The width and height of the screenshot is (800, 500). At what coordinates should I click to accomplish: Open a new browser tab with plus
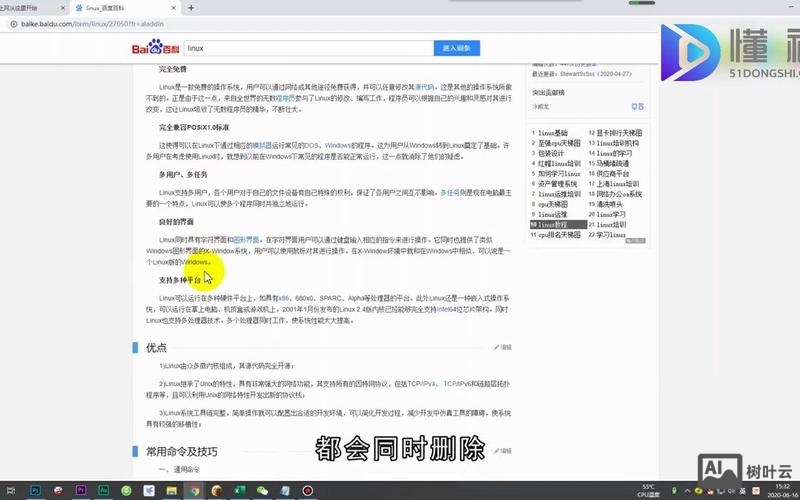tap(191, 8)
